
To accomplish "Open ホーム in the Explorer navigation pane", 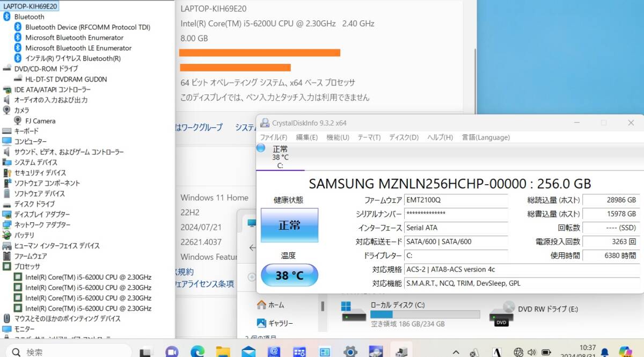I will [x=271, y=305].
